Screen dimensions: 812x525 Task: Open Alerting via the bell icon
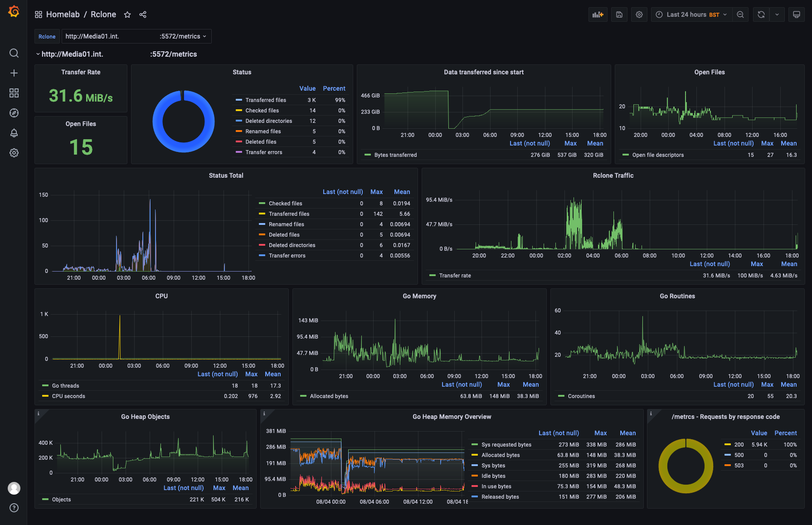(x=14, y=133)
